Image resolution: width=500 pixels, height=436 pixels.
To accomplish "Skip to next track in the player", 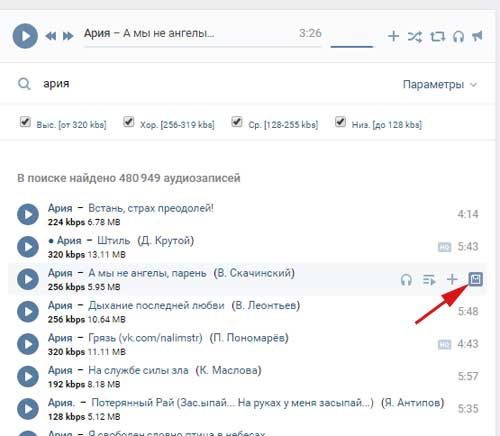I will [x=68, y=36].
